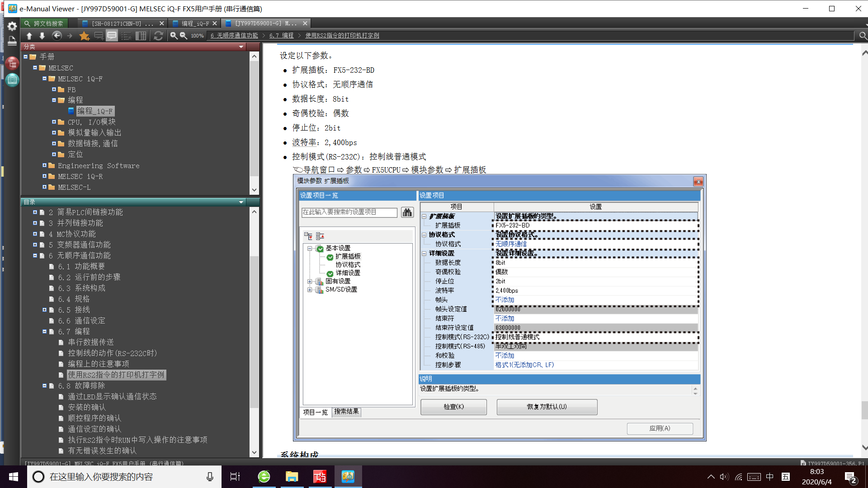The image size is (868, 488).
Task: Click the refresh icon in toolbar
Action: tap(158, 36)
